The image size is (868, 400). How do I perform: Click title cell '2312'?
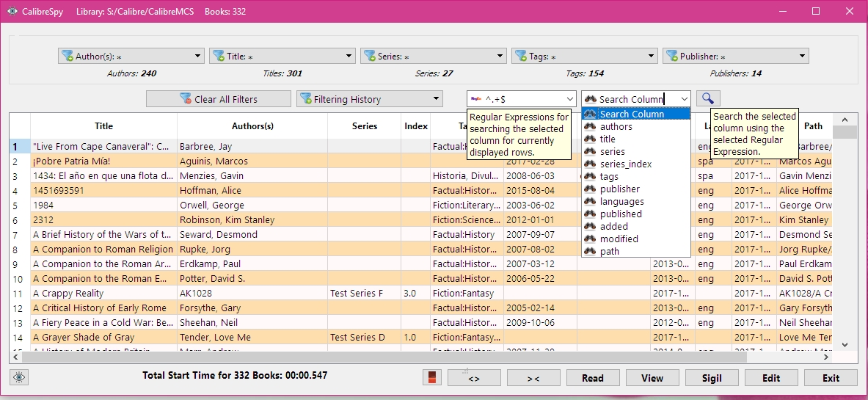103,219
